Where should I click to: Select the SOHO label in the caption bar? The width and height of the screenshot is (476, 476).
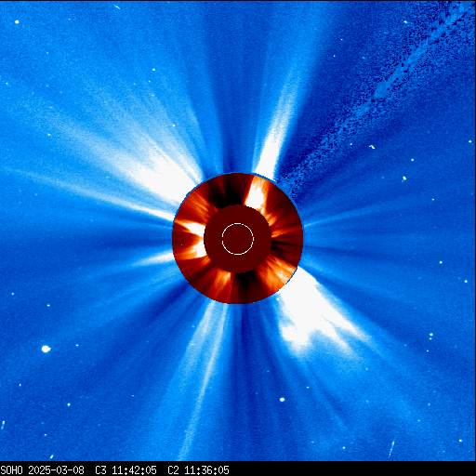pyautogui.click(x=11, y=470)
